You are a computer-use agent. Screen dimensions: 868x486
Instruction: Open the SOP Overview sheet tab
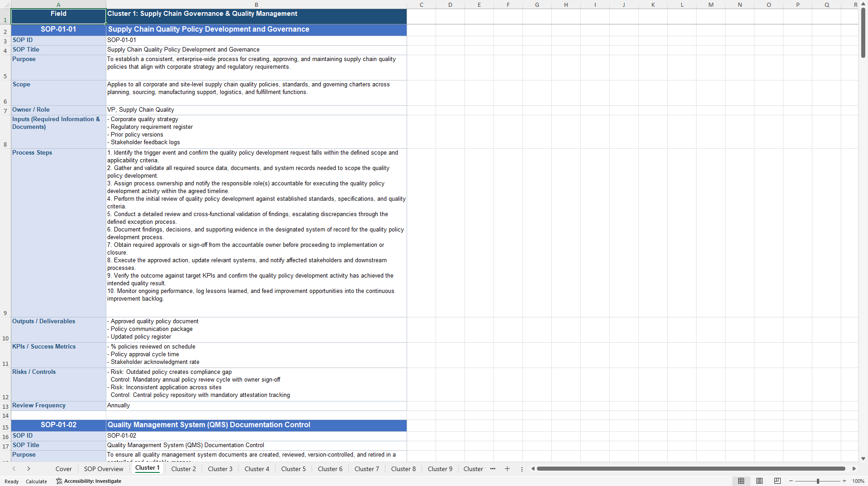(x=104, y=469)
